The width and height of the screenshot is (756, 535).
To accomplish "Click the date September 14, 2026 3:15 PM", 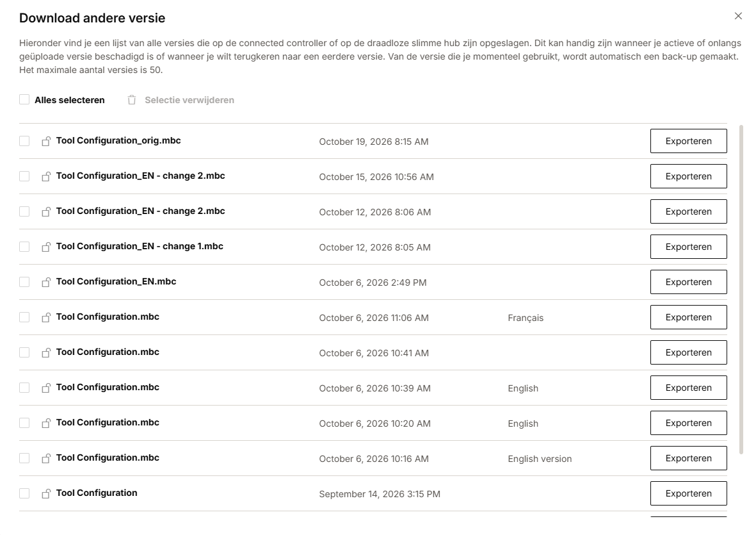I will tap(380, 494).
